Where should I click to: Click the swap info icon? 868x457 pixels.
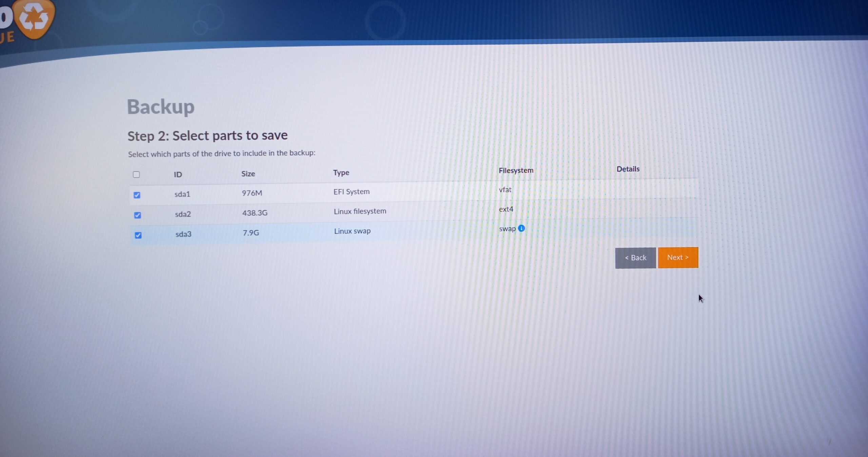coord(521,228)
